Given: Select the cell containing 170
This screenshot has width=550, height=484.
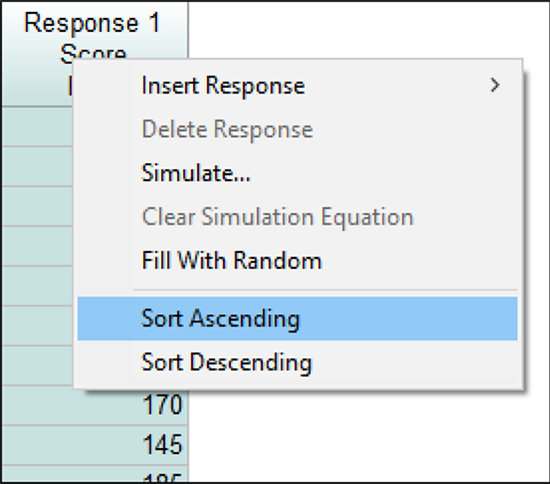Looking at the screenshot, I should pyautogui.click(x=95, y=405).
